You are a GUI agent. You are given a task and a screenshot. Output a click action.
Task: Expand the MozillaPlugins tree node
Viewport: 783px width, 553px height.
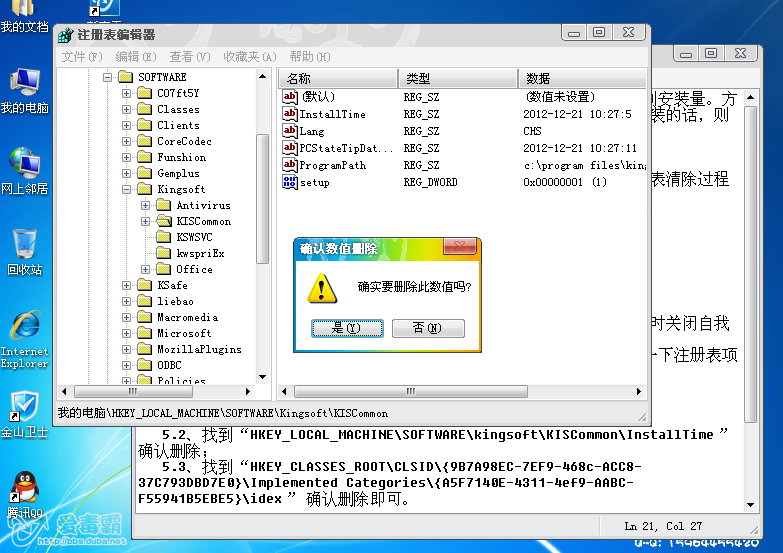[x=126, y=349]
